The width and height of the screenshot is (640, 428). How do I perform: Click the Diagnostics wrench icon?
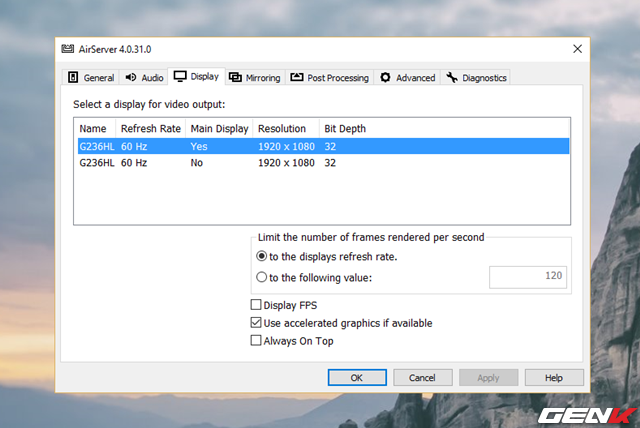click(452, 77)
